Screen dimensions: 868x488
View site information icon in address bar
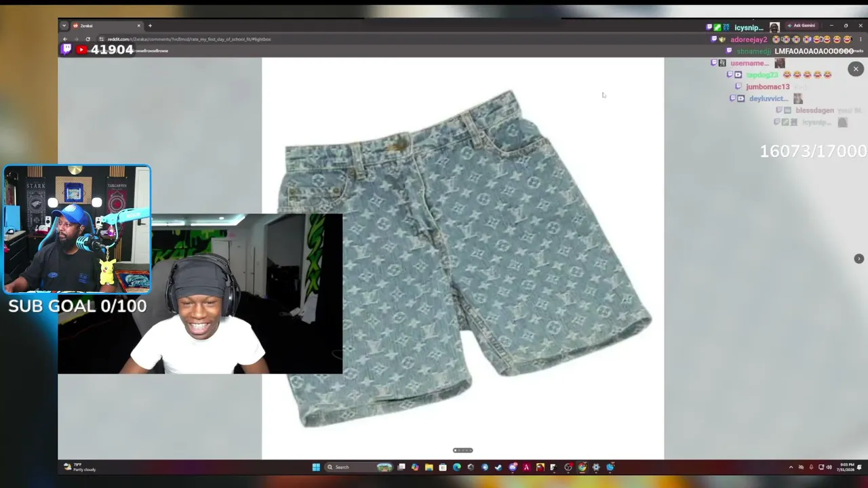point(101,39)
